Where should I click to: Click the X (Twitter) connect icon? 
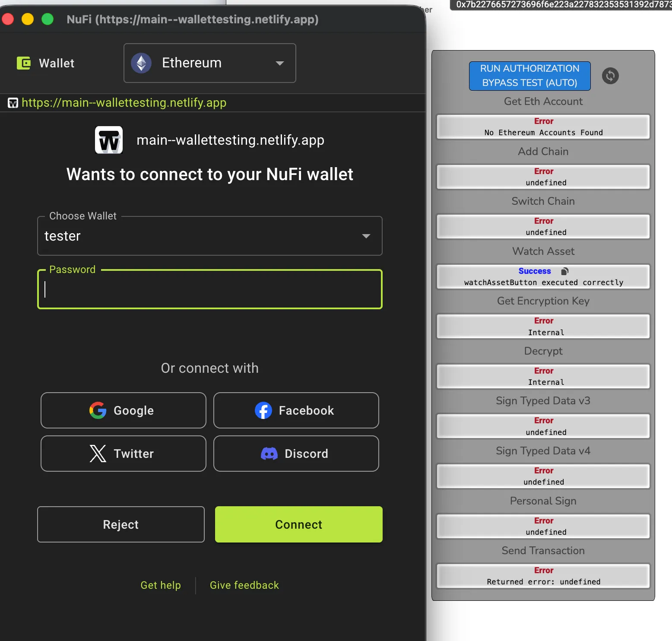pos(98,454)
